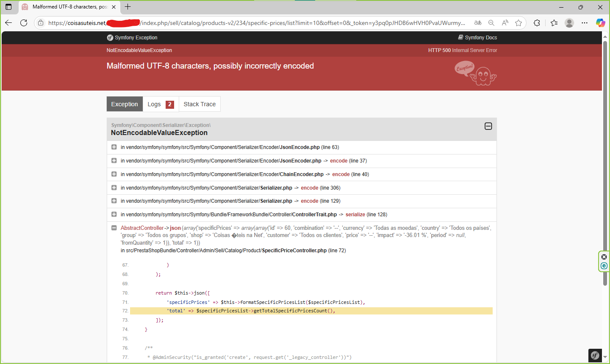Close the Malformed UTF-8 tab

(114, 7)
